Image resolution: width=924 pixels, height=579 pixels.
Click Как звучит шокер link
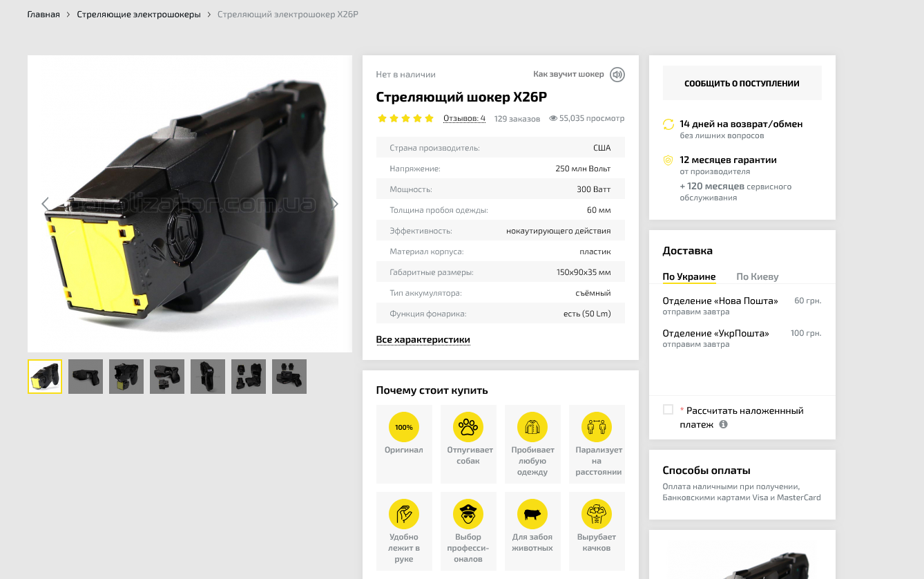[568, 74]
